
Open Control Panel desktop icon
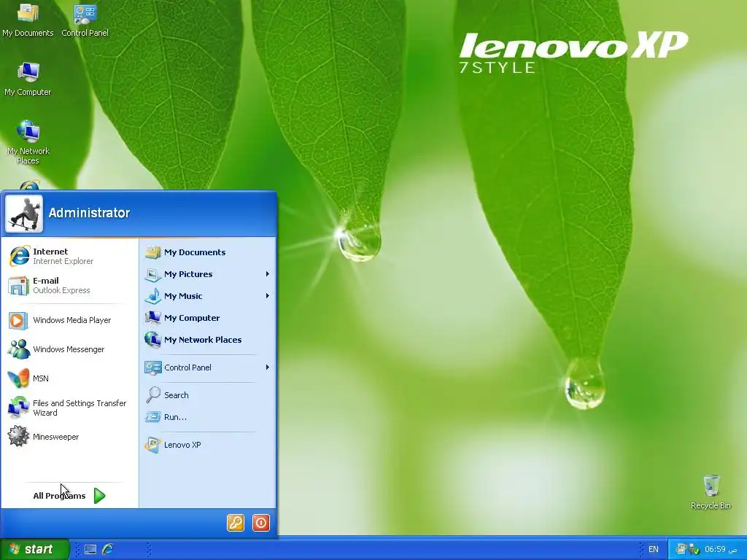coord(85,20)
